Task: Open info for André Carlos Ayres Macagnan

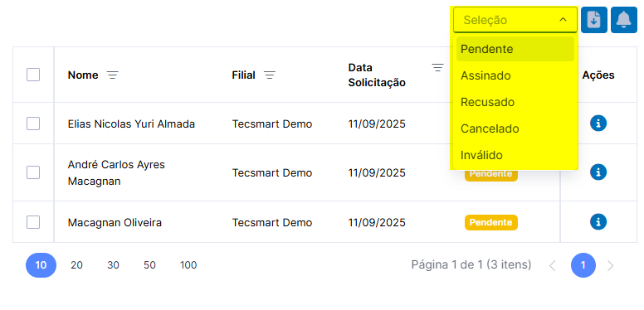Action: tap(598, 172)
